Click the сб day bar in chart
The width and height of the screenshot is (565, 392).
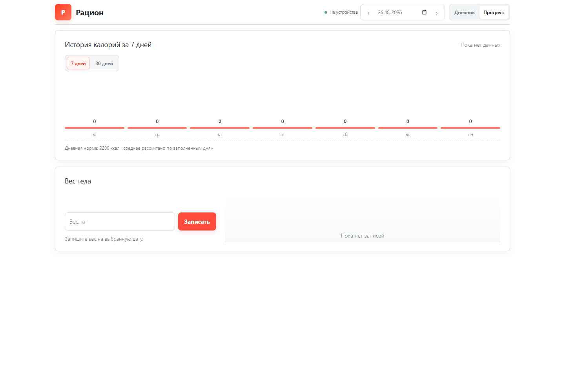(345, 128)
